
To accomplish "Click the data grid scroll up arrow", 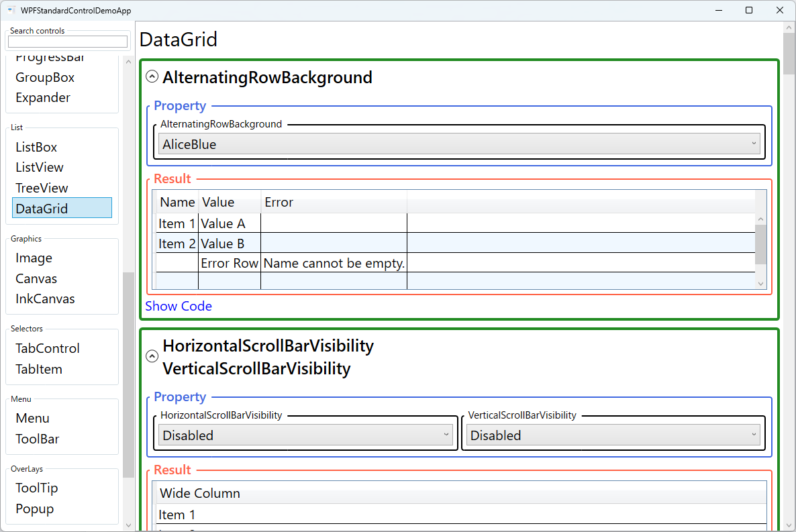I will 760,219.
